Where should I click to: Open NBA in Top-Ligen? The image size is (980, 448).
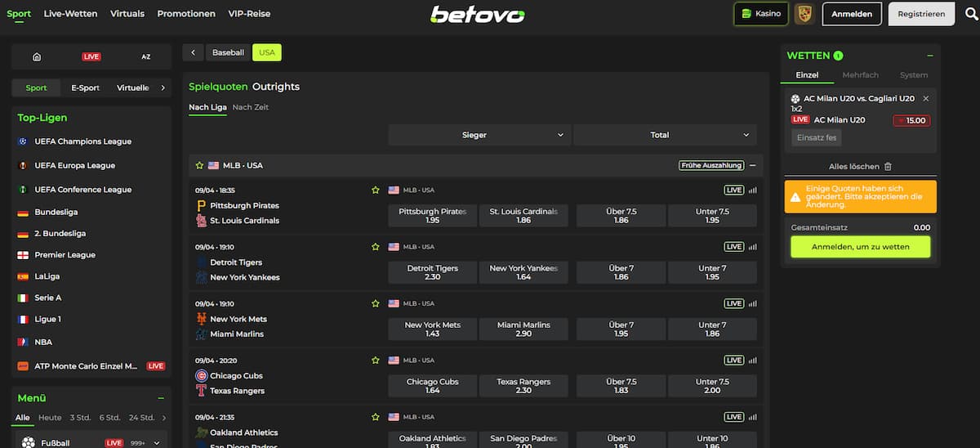click(43, 342)
